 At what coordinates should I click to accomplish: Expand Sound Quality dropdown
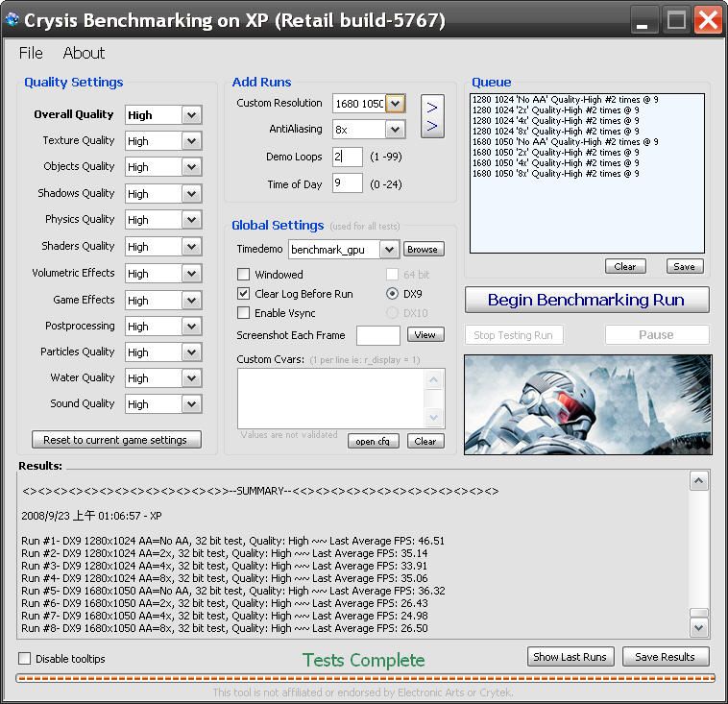coord(191,404)
